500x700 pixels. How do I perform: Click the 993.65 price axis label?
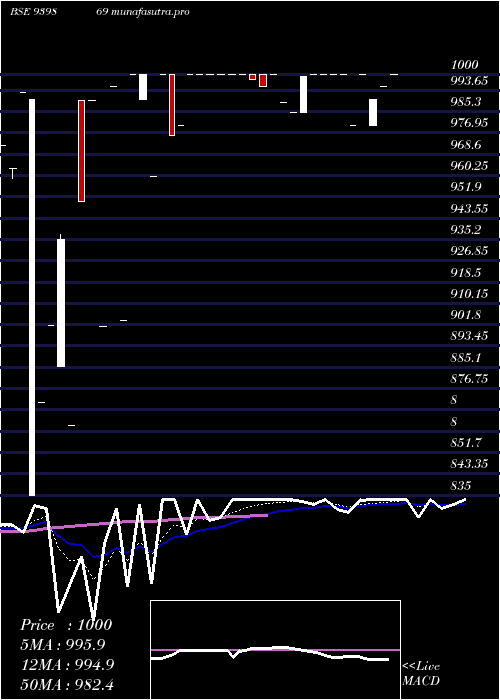pyautogui.click(x=469, y=81)
